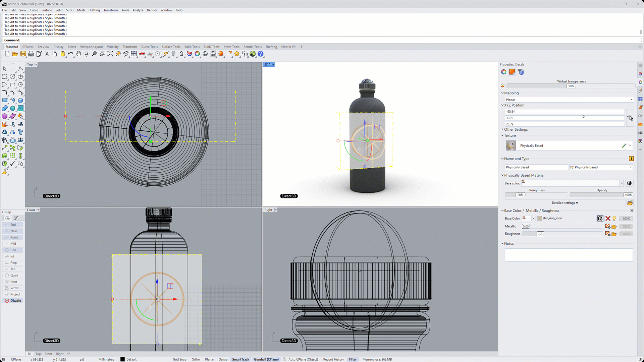The width and height of the screenshot is (644, 362).
Task: Open Help with the blue question icon
Action: click(261, 54)
